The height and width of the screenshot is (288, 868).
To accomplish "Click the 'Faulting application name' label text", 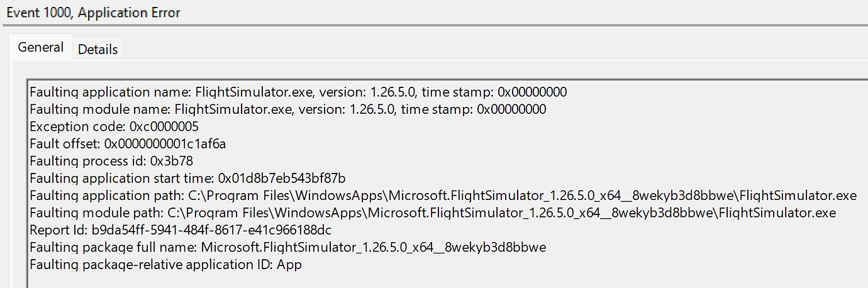I will [x=111, y=92].
